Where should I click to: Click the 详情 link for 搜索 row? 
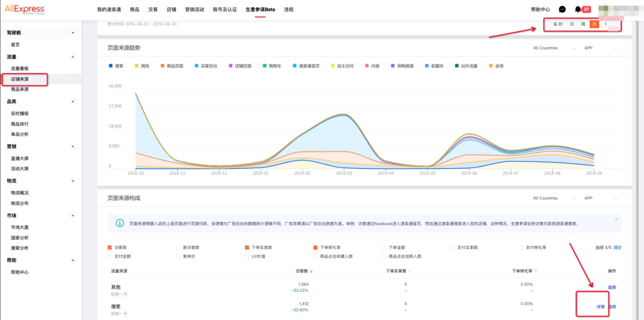pyautogui.click(x=600, y=307)
